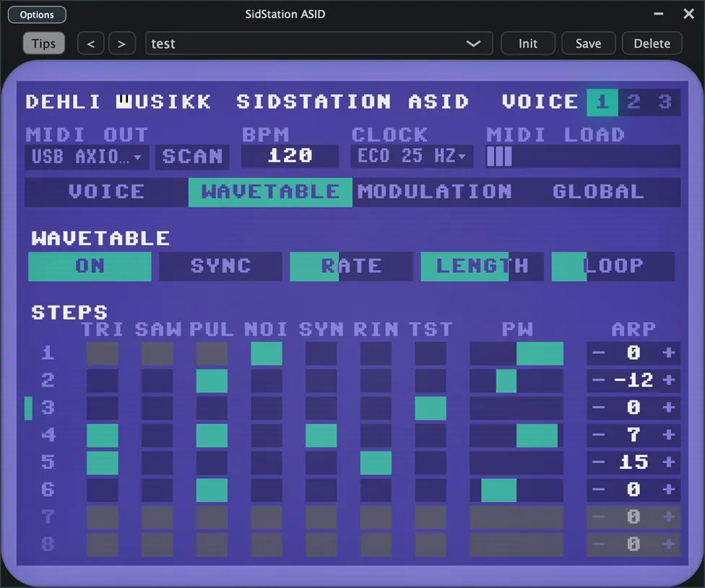Switch to the VOICE tab
The width and height of the screenshot is (705, 588).
click(x=107, y=192)
